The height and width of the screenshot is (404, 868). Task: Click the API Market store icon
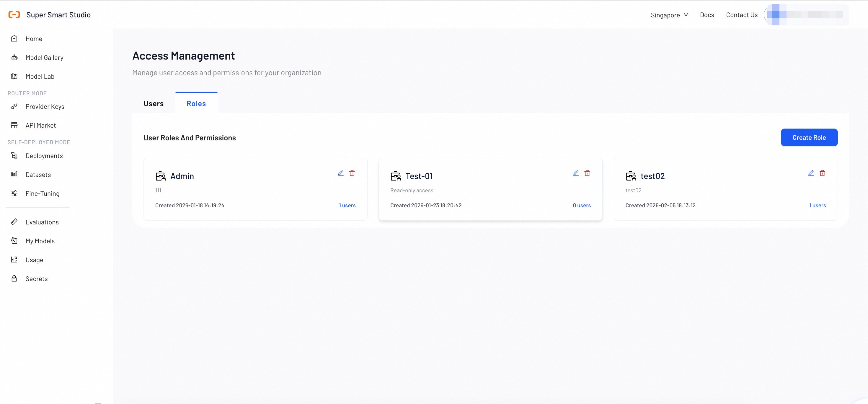(14, 125)
